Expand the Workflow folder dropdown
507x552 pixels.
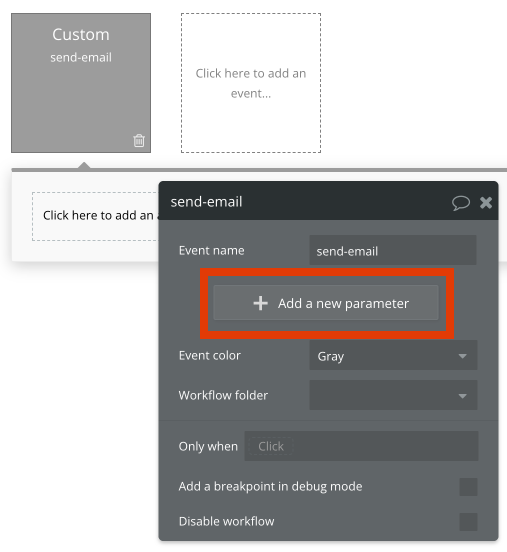point(393,395)
